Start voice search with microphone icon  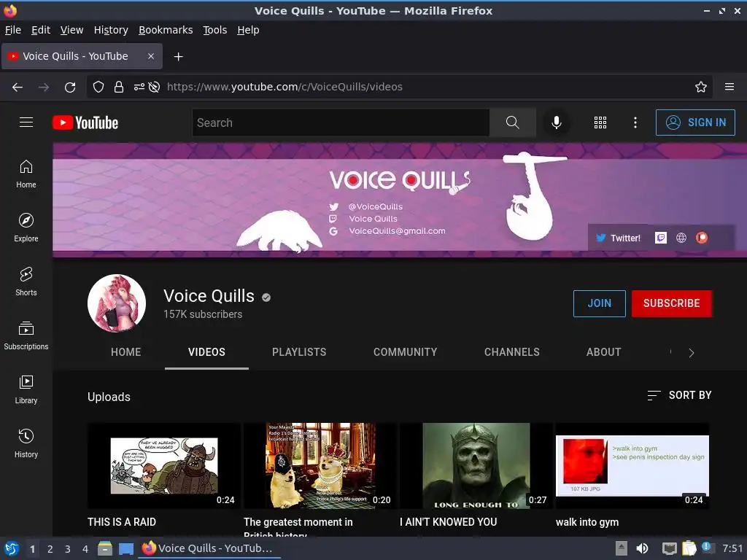click(556, 122)
